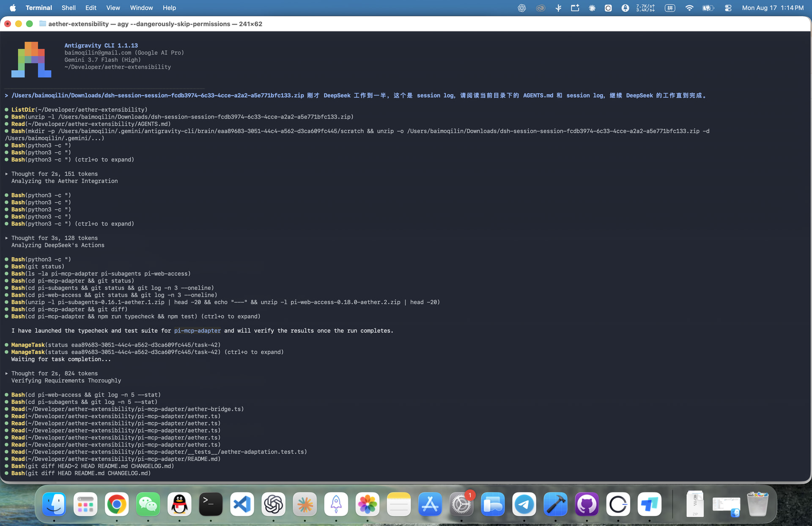Viewport: 812px width, 526px height.
Task: Open Finder from the Dock
Action: click(54, 504)
